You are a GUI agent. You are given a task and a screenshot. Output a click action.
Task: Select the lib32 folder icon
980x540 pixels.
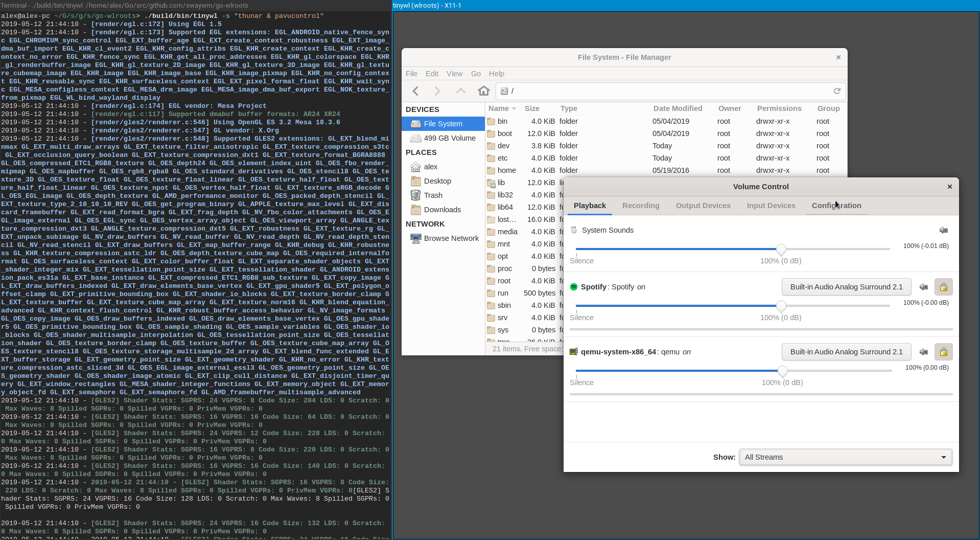pos(491,195)
